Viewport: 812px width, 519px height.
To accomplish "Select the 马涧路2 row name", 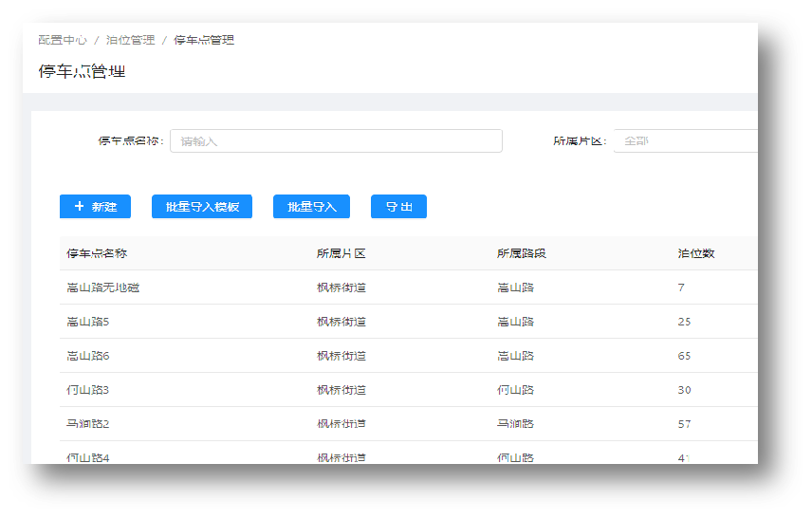I will click(x=88, y=424).
